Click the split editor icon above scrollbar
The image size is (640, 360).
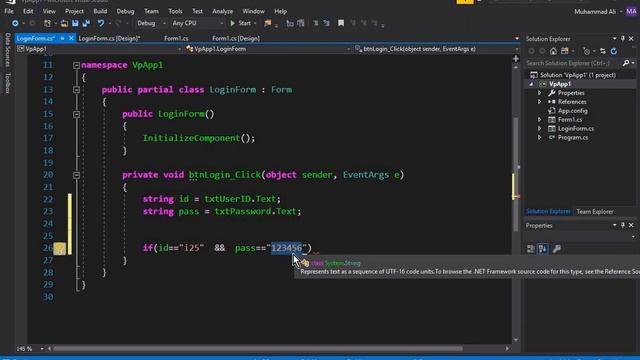click(516, 59)
